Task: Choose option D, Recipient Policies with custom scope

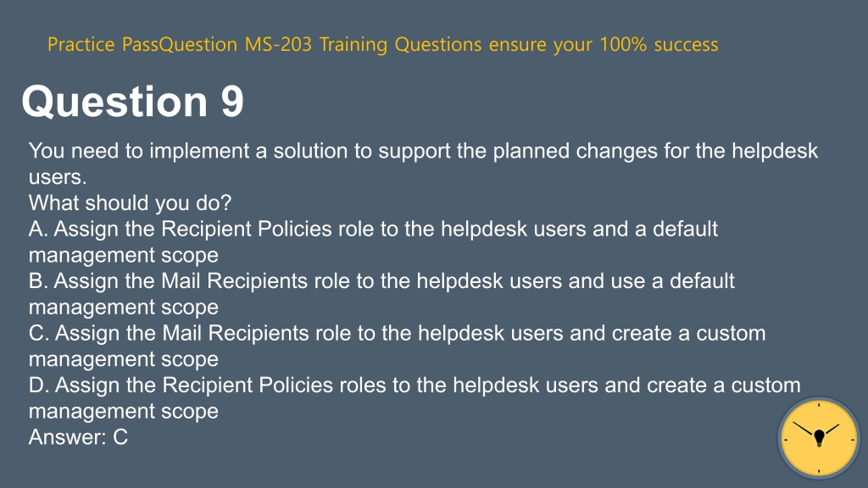Action: point(415,398)
